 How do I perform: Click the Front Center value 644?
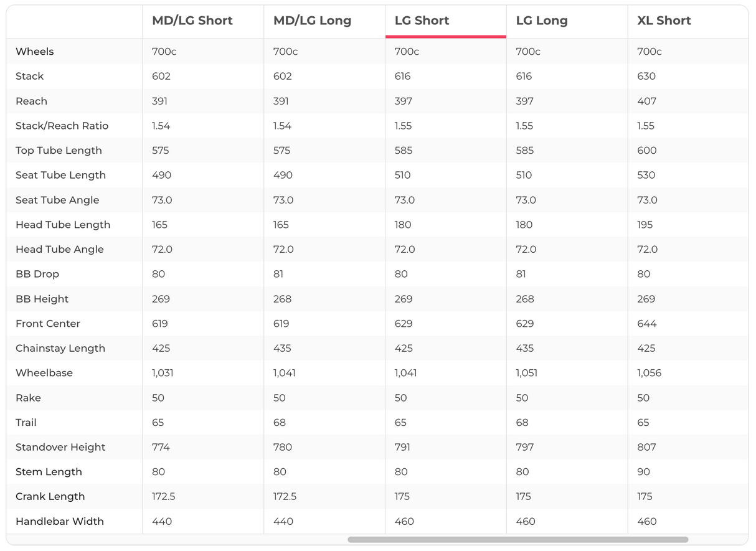click(x=647, y=324)
